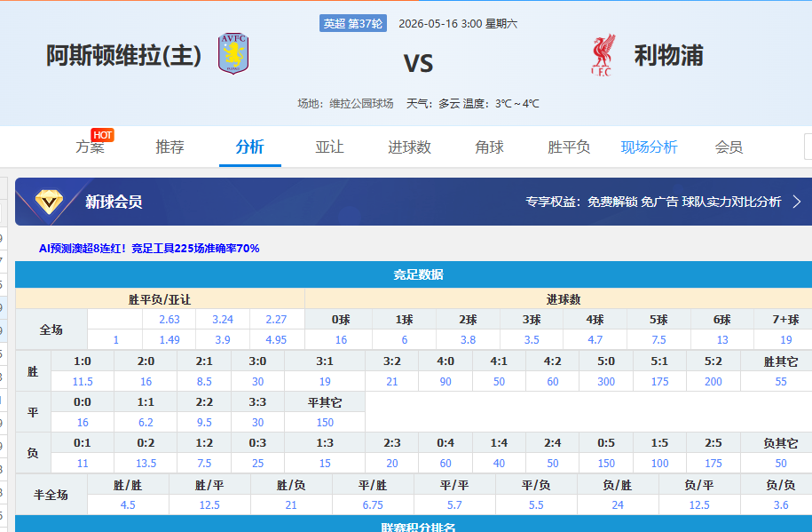Viewport: 812px width, 532px height.
Task: Open the 方案 tab
Action: tap(91, 147)
